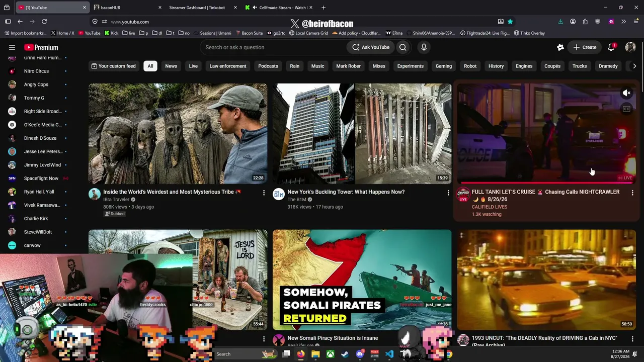
Task: Open Steam from the taskbar
Action: [x=345, y=354]
